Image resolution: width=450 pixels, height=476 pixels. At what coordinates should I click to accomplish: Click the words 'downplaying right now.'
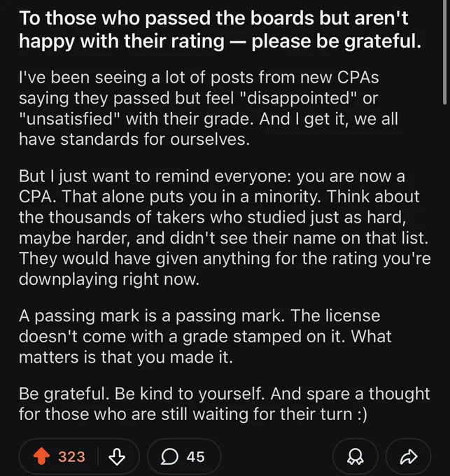click(109, 279)
